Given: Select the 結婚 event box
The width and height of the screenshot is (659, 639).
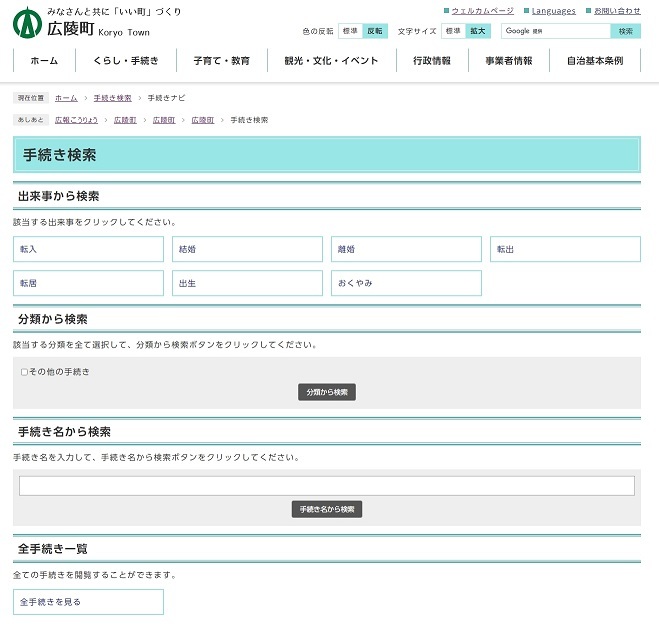Looking at the screenshot, I should pyautogui.click(x=247, y=249).
